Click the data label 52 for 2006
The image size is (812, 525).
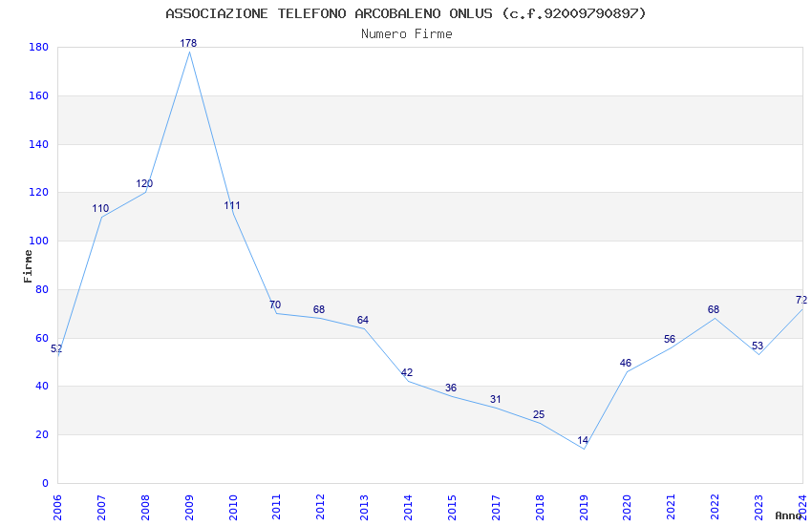[56, 349]
